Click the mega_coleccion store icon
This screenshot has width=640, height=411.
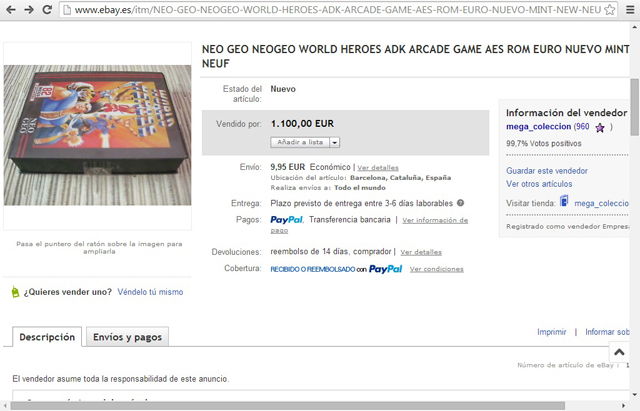pos(564,201)
